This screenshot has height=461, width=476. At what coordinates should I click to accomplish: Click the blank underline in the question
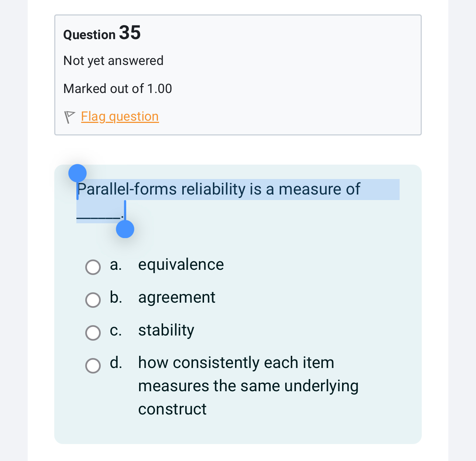pos(99,219)
